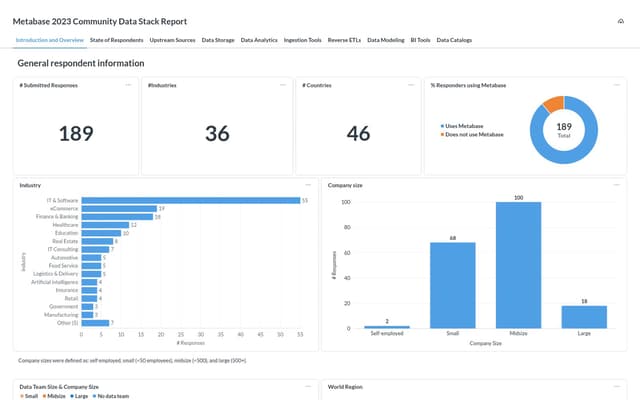This screenshot has height=400, width=640.
Task: Click the Data Team Size & Company Size title
Action: coord(59,387)
